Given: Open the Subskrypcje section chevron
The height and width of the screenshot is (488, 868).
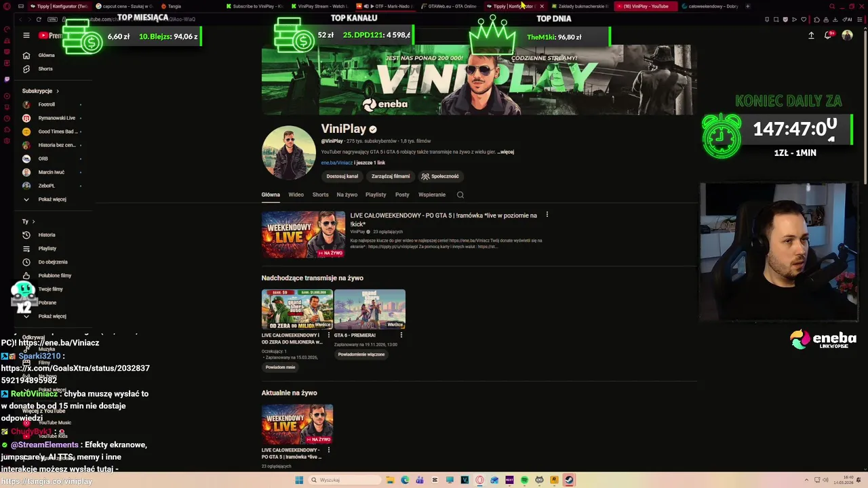Looking at the screenshot, I should click(x=58, y=91).
